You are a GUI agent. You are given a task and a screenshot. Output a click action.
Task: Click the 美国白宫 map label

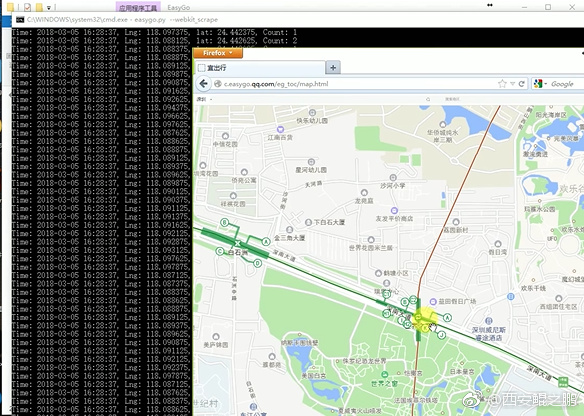point(314,376)
